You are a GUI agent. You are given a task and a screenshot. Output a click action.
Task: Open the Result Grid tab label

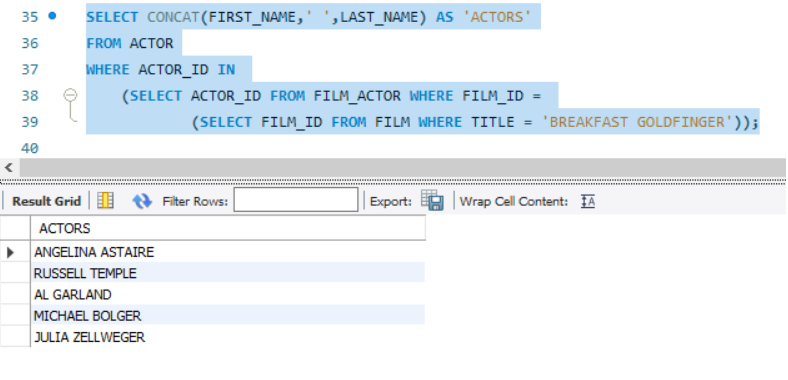pyautogui.click(x=46, y=201)
